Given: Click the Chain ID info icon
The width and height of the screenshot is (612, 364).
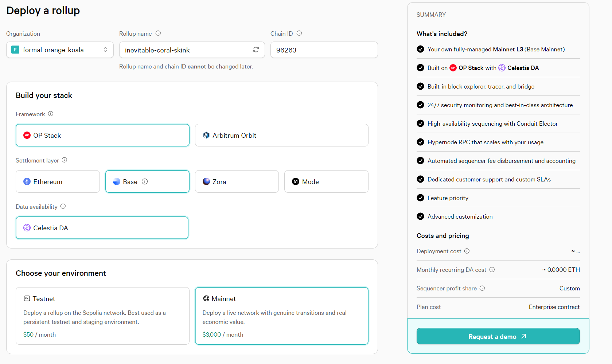Looking at the screenshot, I should 299,33.
